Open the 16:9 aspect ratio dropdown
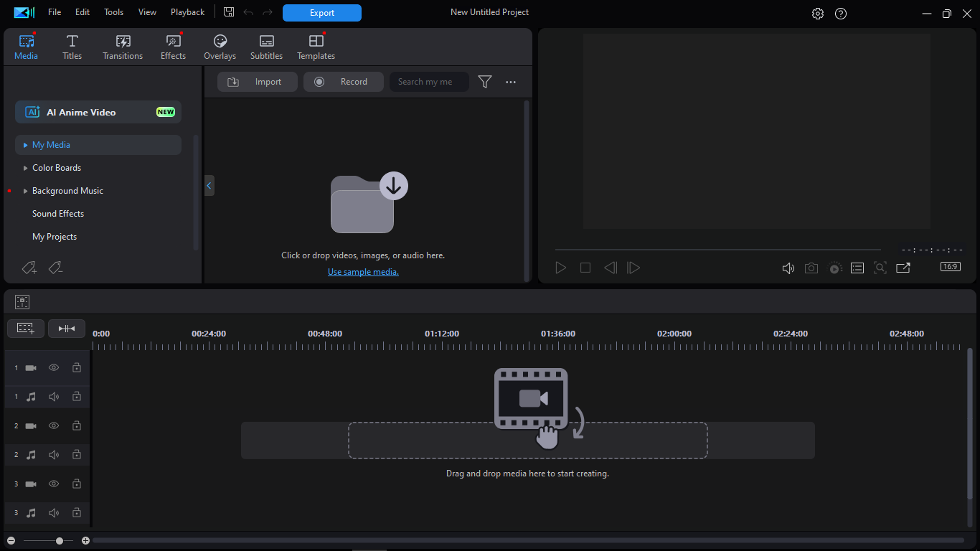This screenshot has width=980, height=551. click(950, 267)
